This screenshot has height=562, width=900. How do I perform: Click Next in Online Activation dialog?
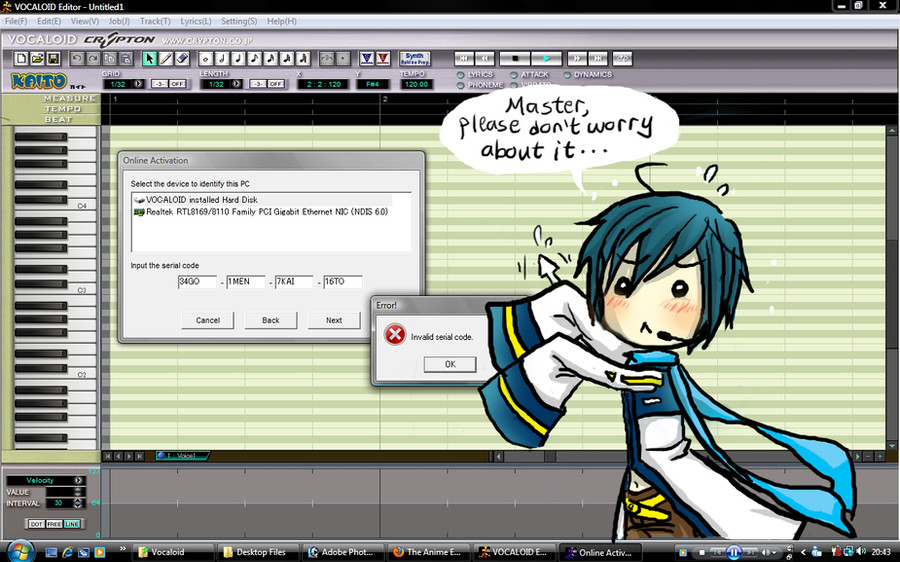click(x=334, y=320)
